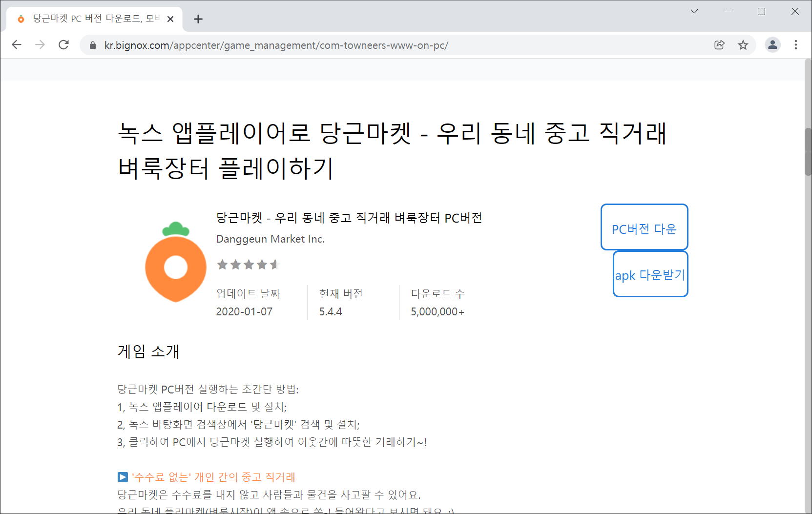The image size is (812, 514).
Task: Minimize the Chrome window
Action: [x=728, y=11]
